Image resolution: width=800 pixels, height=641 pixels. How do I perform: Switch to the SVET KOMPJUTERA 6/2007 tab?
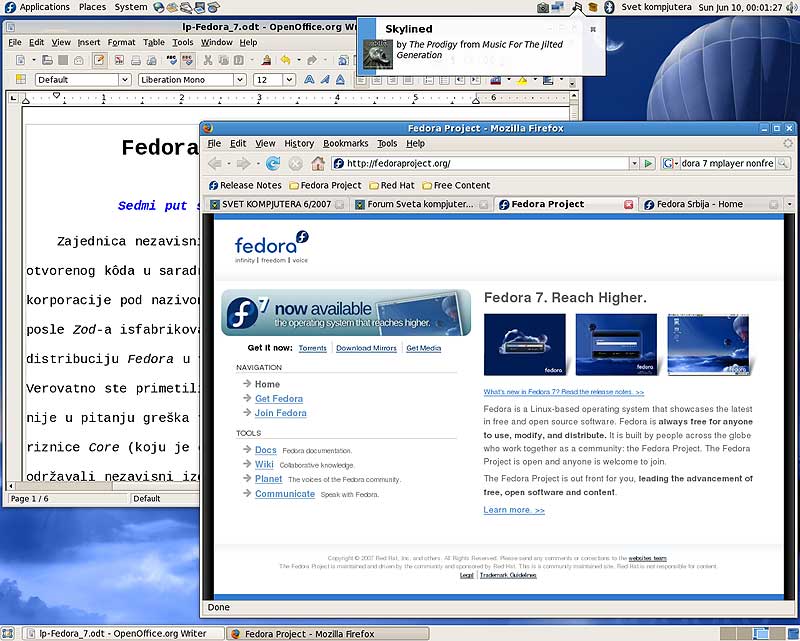tap(276, 204)
